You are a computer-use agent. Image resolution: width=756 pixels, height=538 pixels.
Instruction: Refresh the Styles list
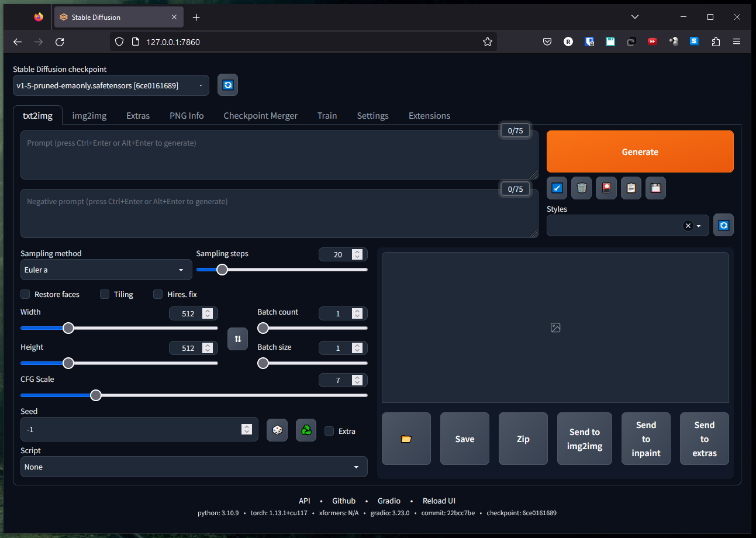click(x=723, y=225)
